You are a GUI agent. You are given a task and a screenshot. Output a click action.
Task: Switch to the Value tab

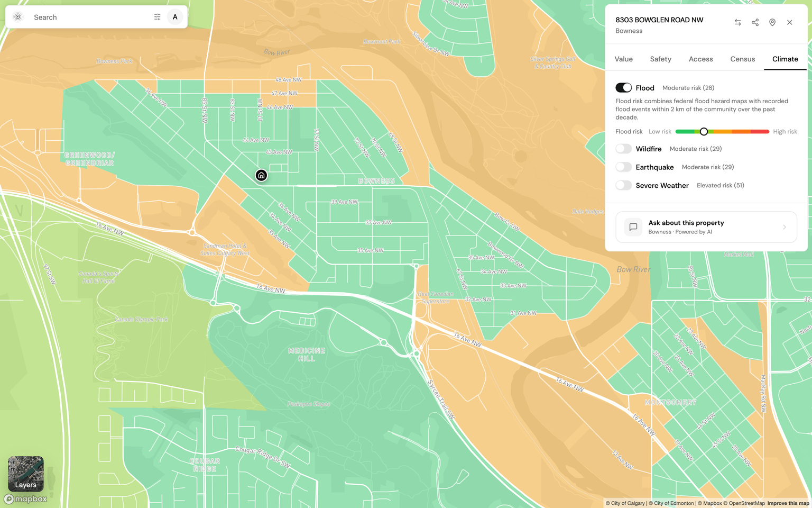pos(623,59)
